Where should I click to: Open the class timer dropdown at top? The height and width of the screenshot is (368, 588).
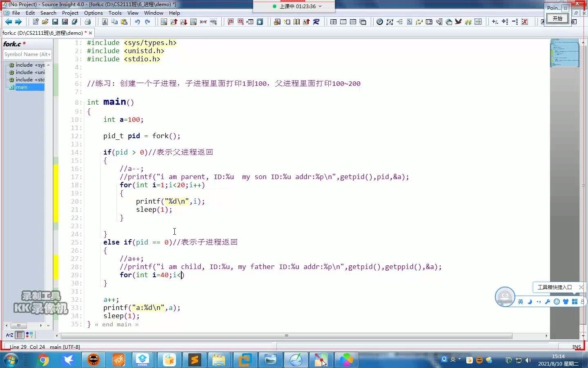[x=321, y=6]
